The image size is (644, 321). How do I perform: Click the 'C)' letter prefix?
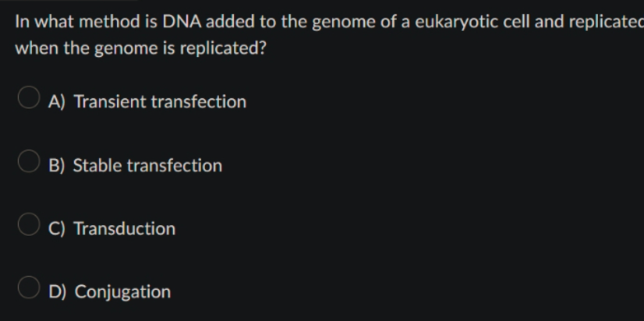pyautogui.click(x=57, y=228)
